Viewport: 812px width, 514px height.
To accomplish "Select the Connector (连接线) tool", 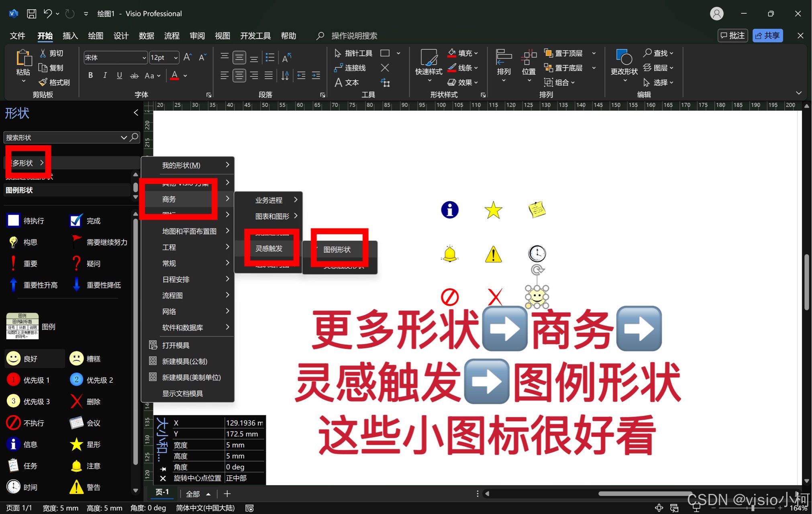I will pos(350,68).
